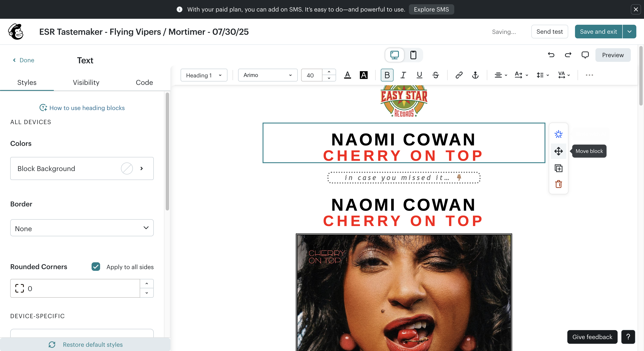Click the Explore SMS button

[x=431, y=9]
